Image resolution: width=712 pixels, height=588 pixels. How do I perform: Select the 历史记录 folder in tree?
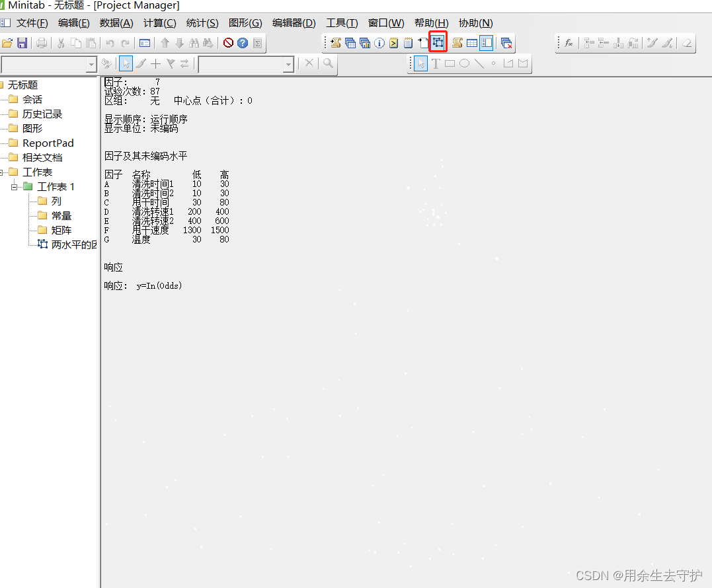(x=42, y=114)
